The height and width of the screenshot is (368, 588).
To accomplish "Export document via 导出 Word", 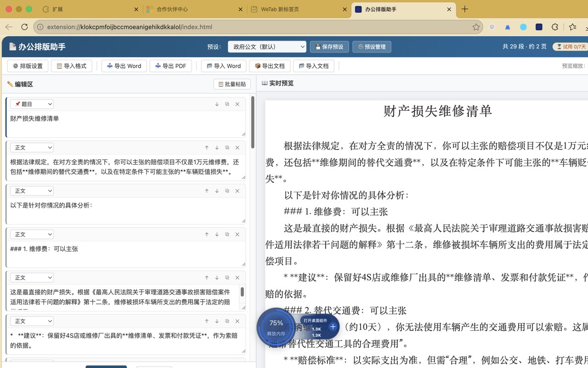I will coord(124,66).
